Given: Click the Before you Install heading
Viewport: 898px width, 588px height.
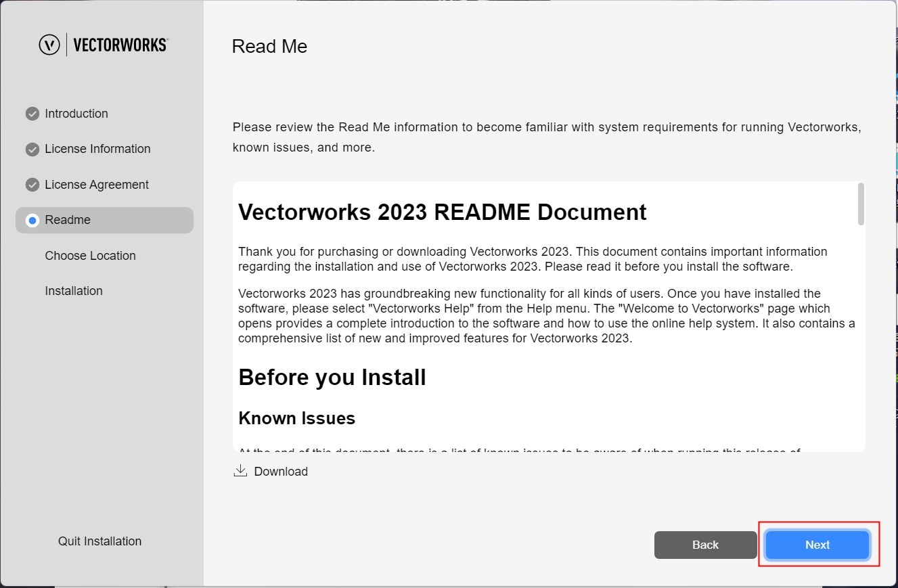Looking at the screenshot, I should pyautogui.click(x=332, y=377).
